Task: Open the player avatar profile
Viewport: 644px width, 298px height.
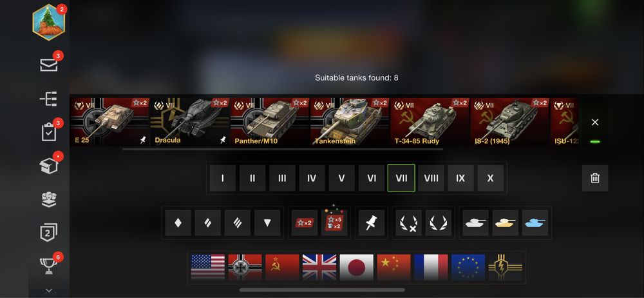Action: [x=49, y=22]
